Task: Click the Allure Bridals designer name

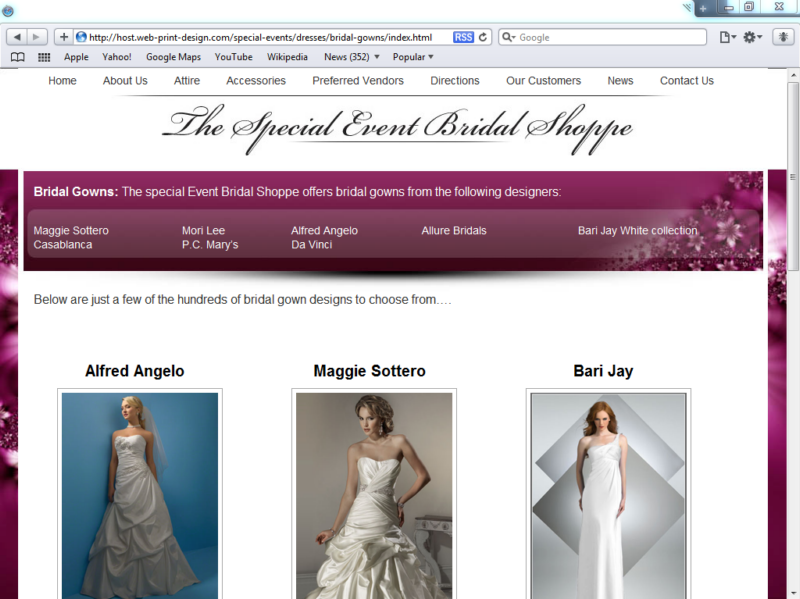Action: pos(454,231)
